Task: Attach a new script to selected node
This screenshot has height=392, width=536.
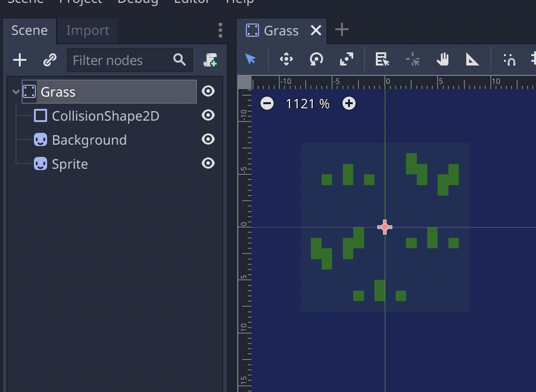Action: point(210,60)
